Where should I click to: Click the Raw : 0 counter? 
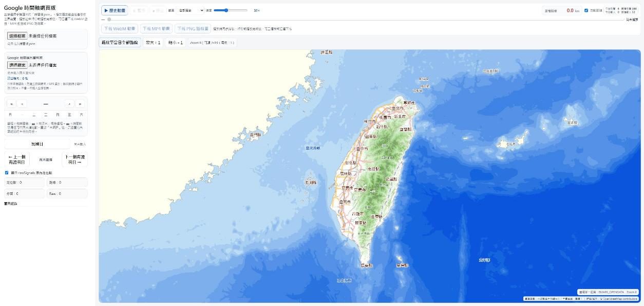coord(67,194)
